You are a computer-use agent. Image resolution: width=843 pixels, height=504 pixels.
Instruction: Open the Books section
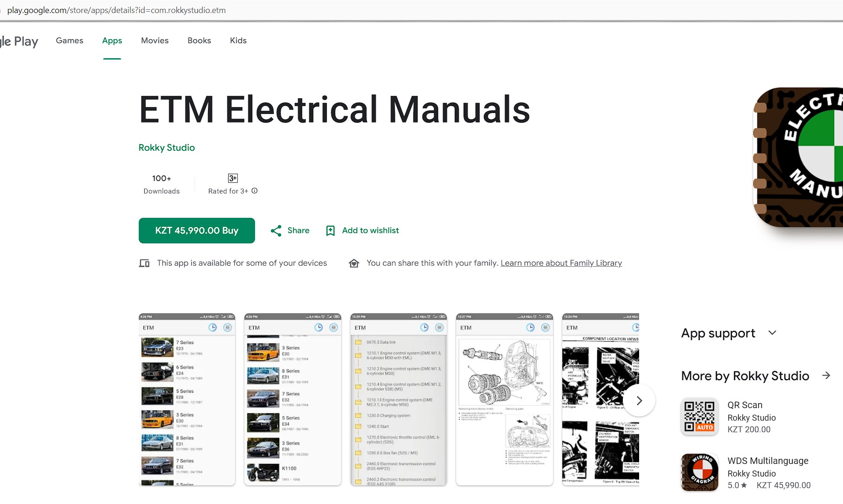point(199,40)
